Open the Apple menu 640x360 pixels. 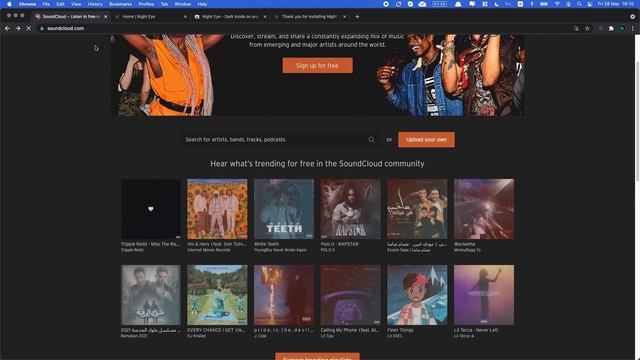(x=9, y=4)
